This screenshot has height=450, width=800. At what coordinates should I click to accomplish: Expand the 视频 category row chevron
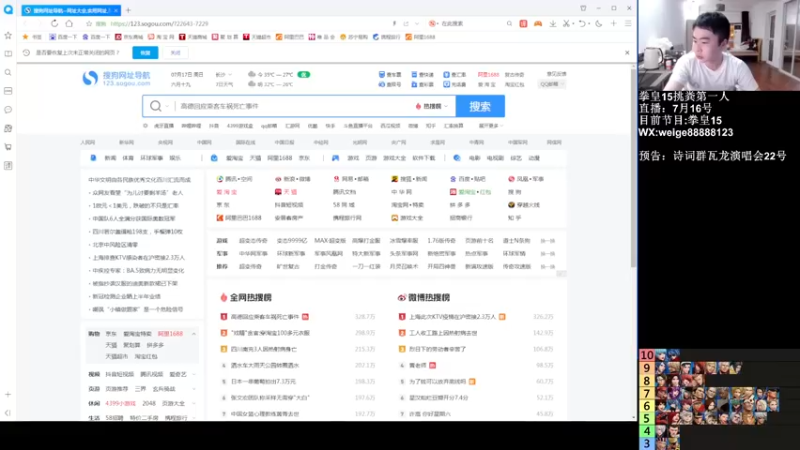(194, 374)
